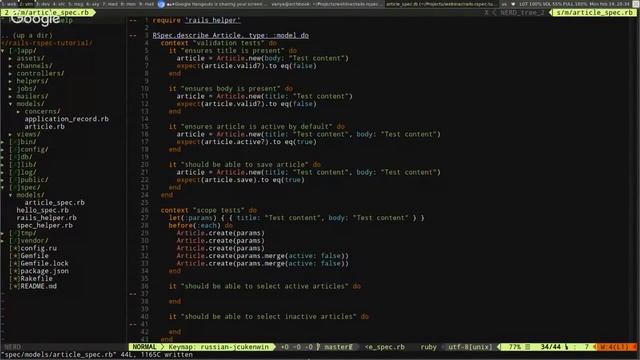The width and height of the screenshot is (640, 360).
Task: Open article.rb under models
Action: pos(44,127)
